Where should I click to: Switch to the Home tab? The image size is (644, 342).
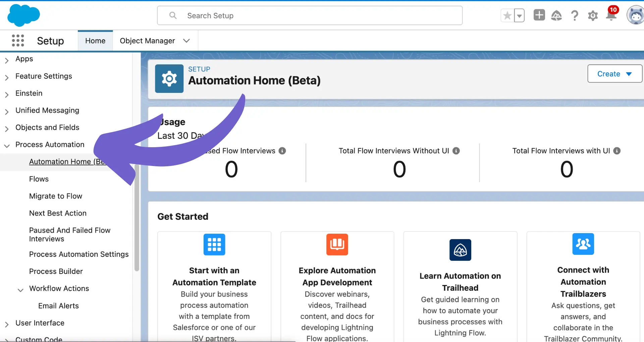(x=95, y=41)
